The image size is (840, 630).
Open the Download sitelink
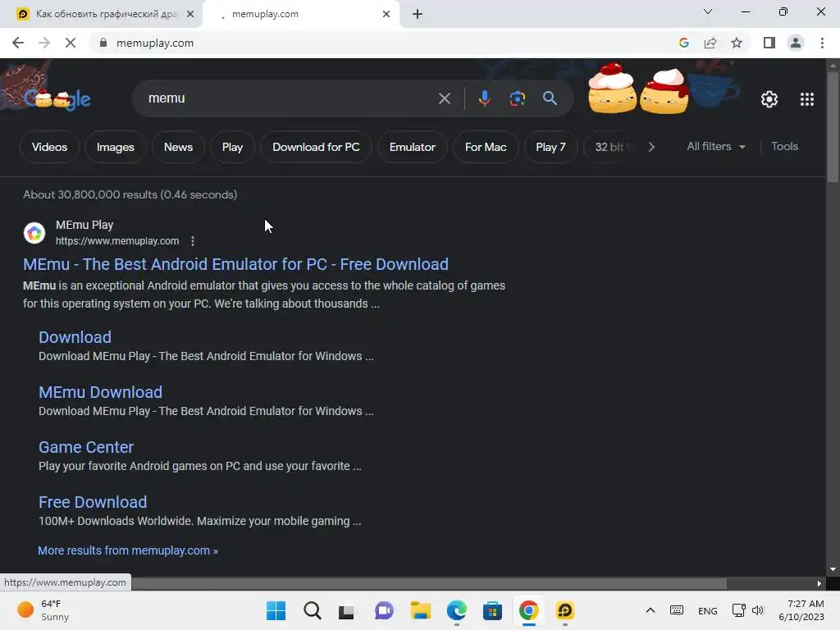75,337
